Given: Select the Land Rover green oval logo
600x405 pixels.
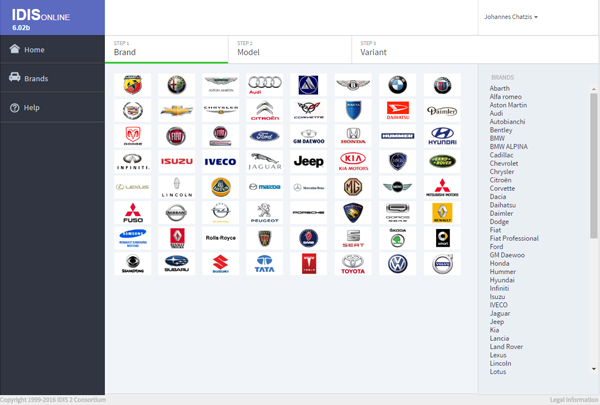Looking at the screenshot, I should click(442, 162).
